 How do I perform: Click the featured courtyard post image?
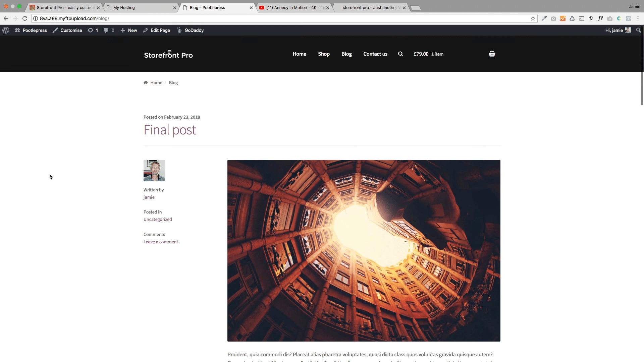click(x=364, y=251)
